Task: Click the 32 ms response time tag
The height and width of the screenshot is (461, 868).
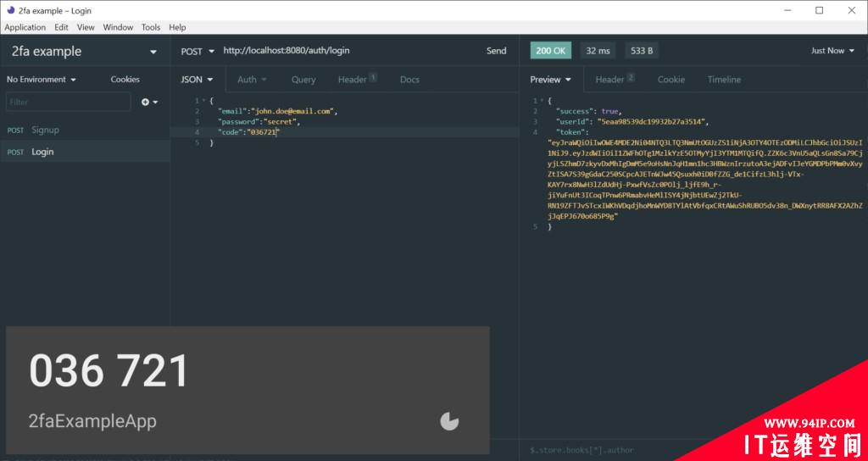Action: [598, 51]
